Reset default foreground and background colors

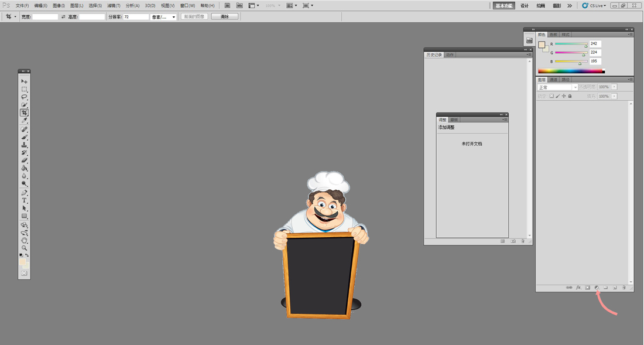21,255
